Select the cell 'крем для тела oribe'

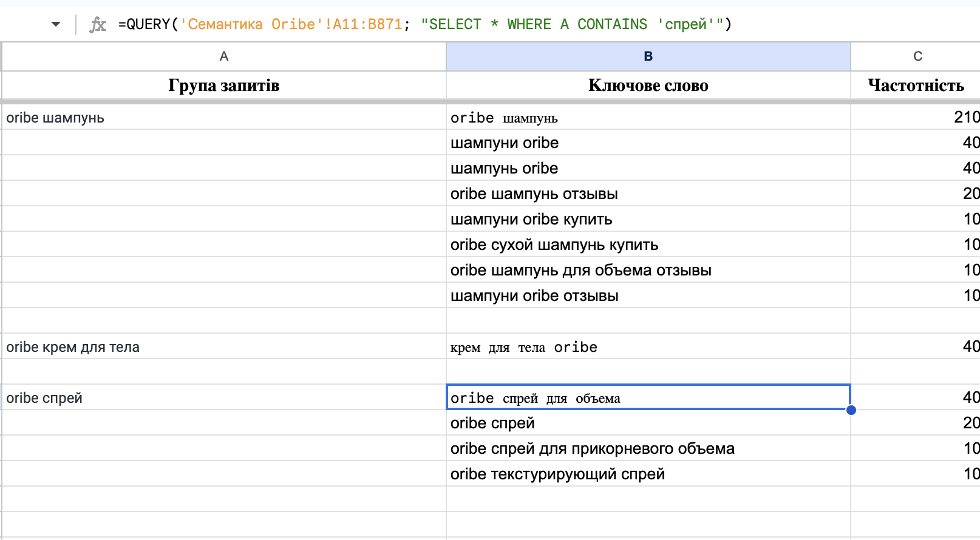coord(648,346)
